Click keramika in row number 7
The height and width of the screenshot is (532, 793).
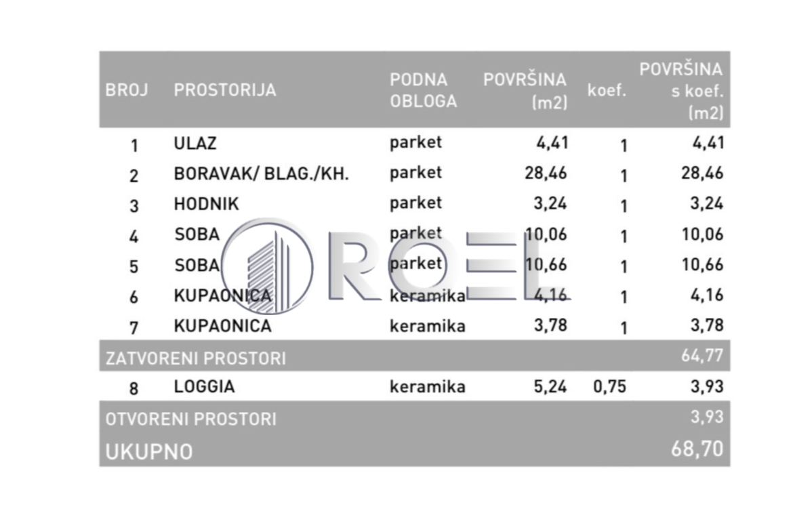click(x=428, y=326)
